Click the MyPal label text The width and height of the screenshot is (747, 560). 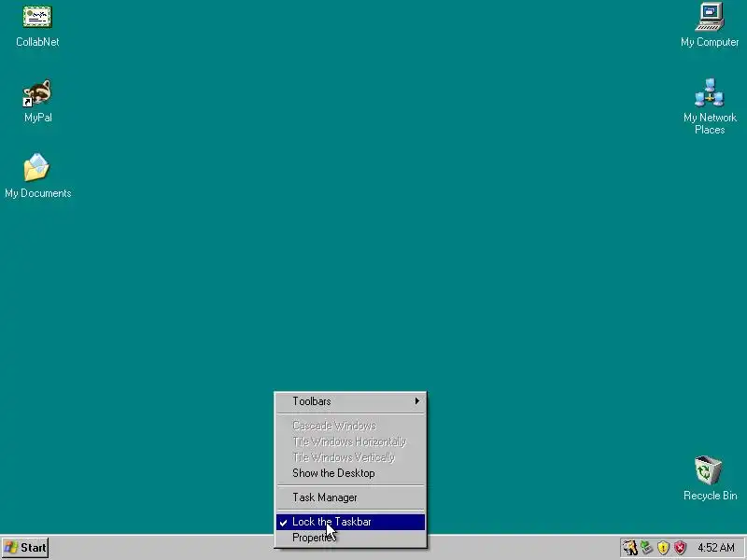[38, 118]
